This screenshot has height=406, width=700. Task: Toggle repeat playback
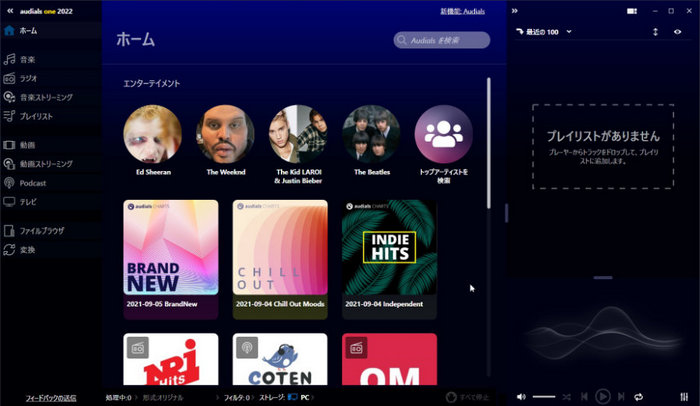[x=638, y=397]
